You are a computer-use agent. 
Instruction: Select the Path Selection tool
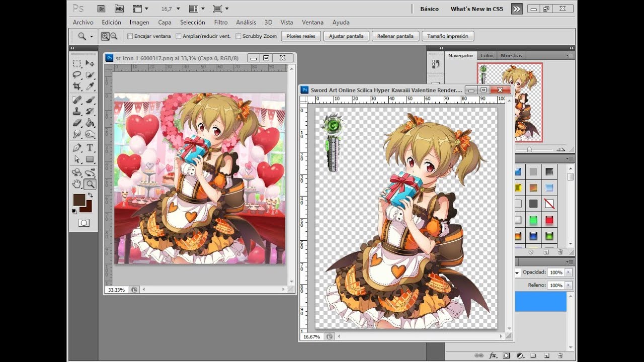pos(77,159)
